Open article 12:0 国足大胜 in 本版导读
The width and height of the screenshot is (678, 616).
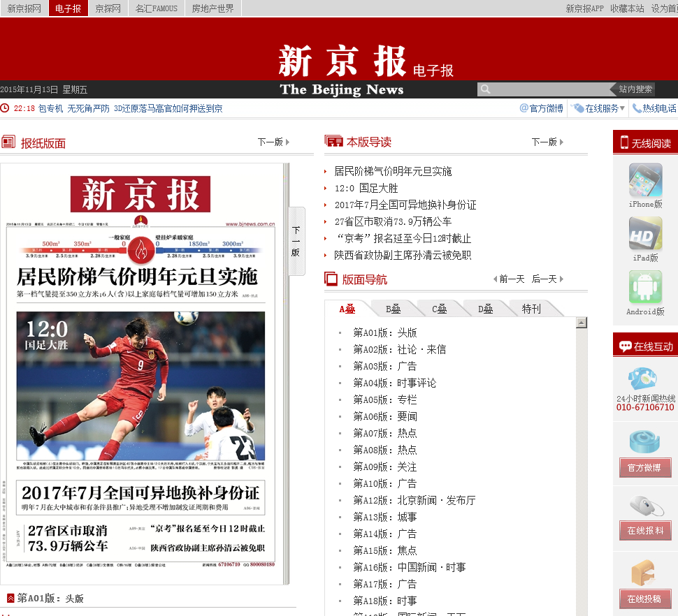[x=366, y=189]
